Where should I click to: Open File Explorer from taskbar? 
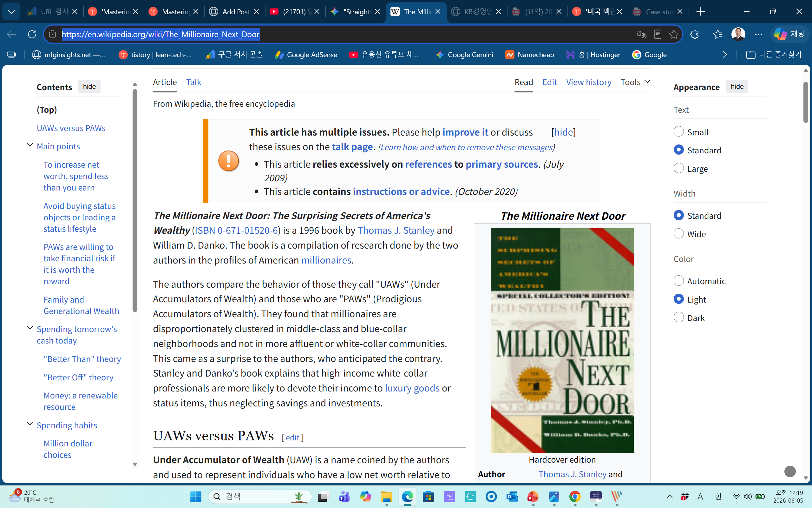click(386, 497)
